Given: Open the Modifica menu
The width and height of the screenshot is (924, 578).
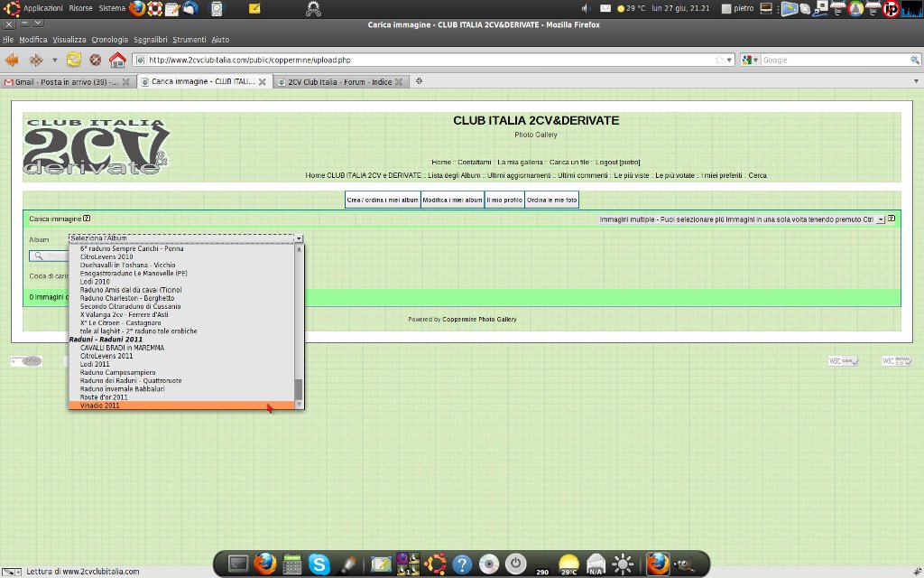Looking at the screenshot, I should click(x=33, y=40).
